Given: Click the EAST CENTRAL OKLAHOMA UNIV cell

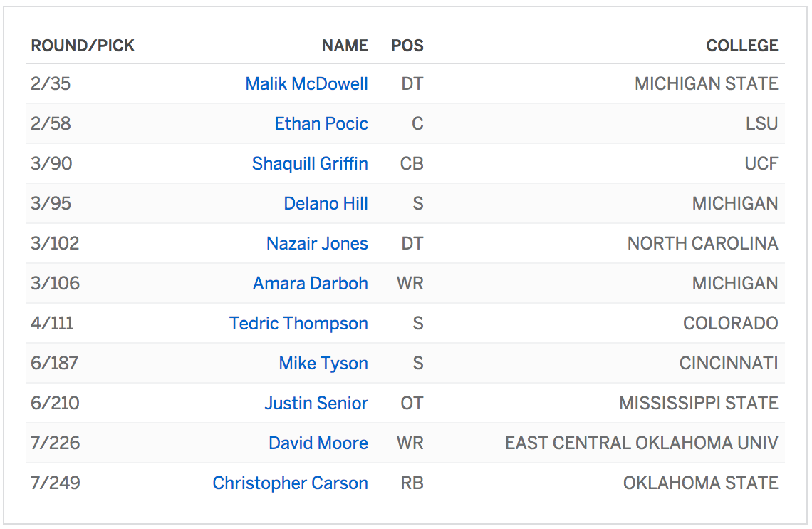Looking at the screenshot, I should pos(641,443).
